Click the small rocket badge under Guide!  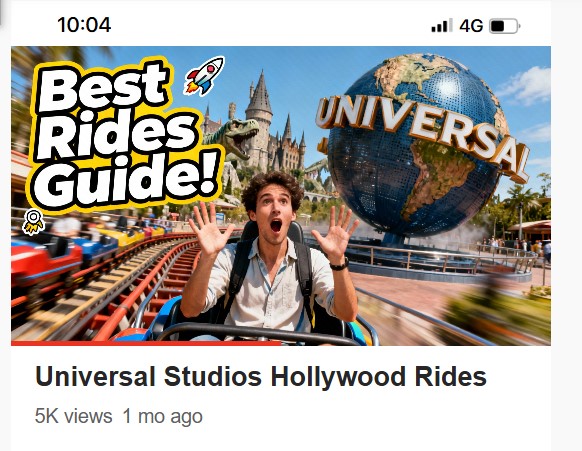pos(33,222)
